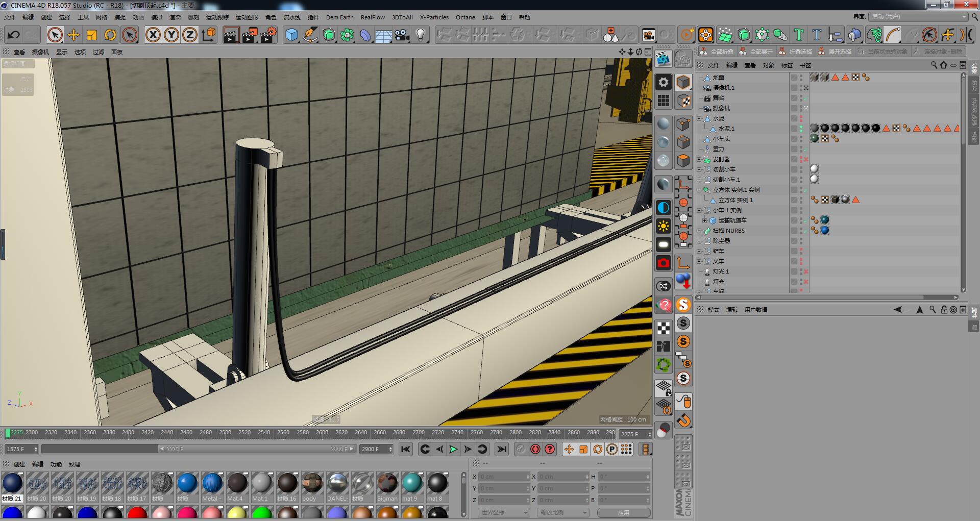Expand the 除尘器 object
The image size is (980, 521).
[699, 241]
